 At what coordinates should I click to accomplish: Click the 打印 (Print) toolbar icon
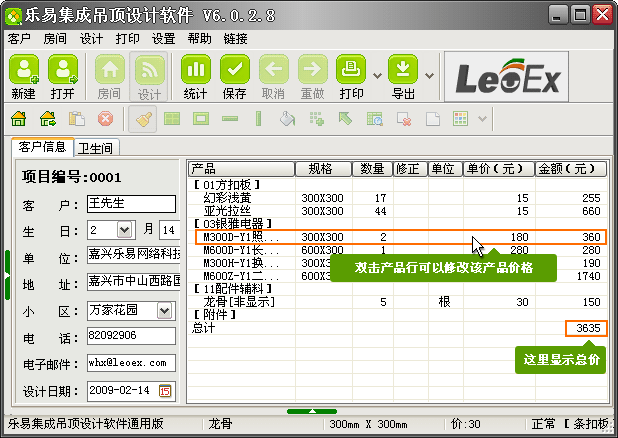[351, 77]
